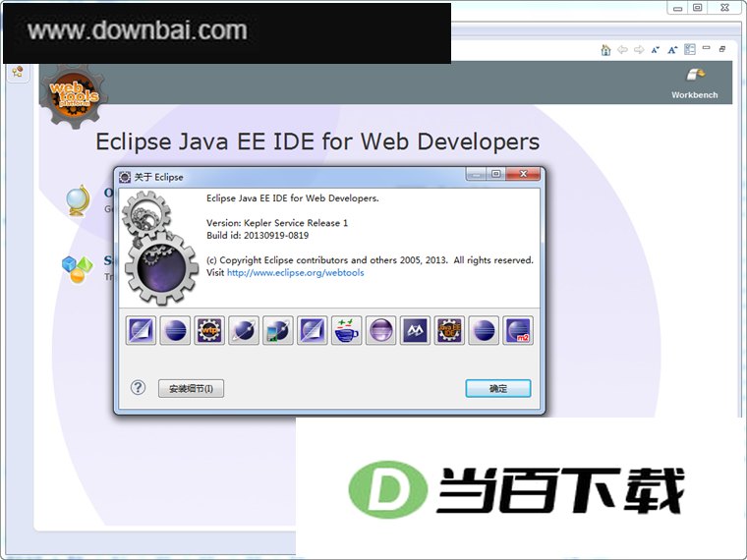The height and width of the screenshot is (560, 747).
Task: Click the wtp gear feature icon
Action: [x=209, y=330]
